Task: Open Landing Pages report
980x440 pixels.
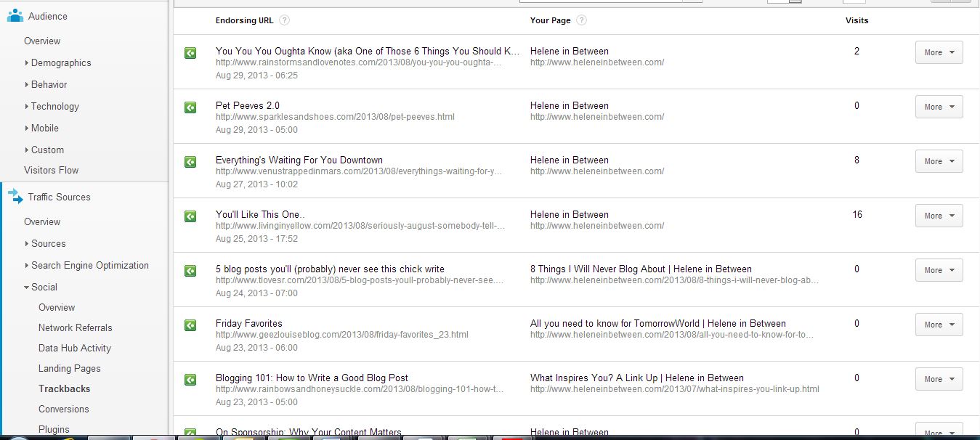Action: [70, 369]
